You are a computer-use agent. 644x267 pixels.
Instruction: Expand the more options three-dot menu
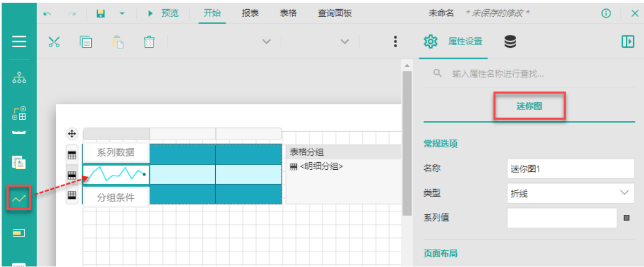coord(396,42)
